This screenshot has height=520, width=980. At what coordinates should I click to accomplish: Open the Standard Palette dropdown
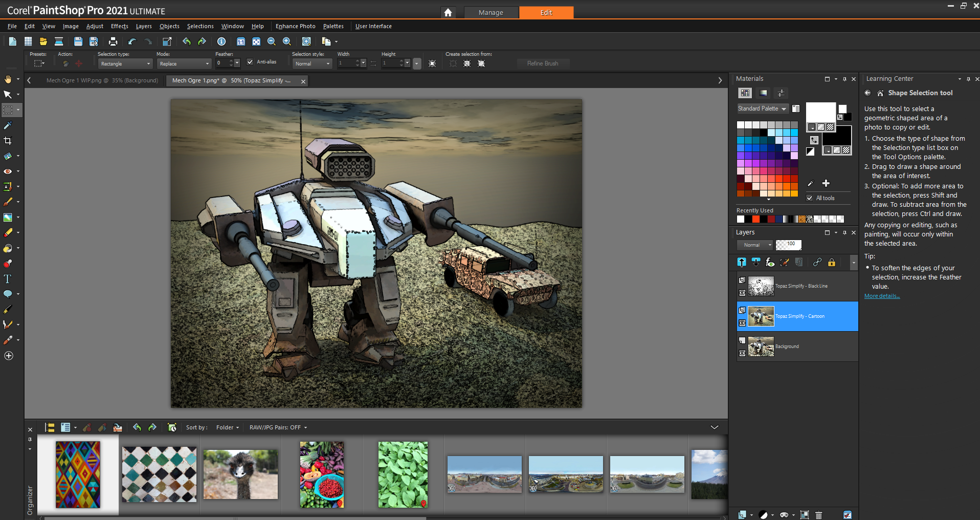click(x=762, y=109)
